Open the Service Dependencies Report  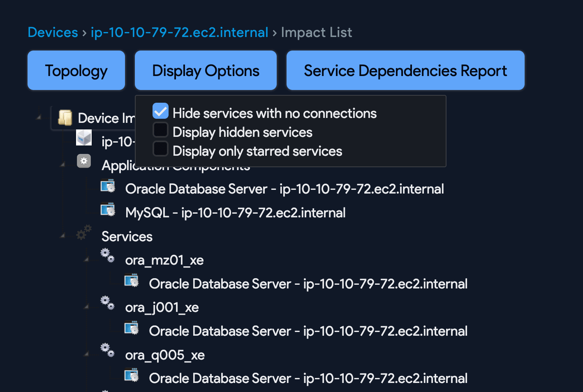tap(405, 70)
